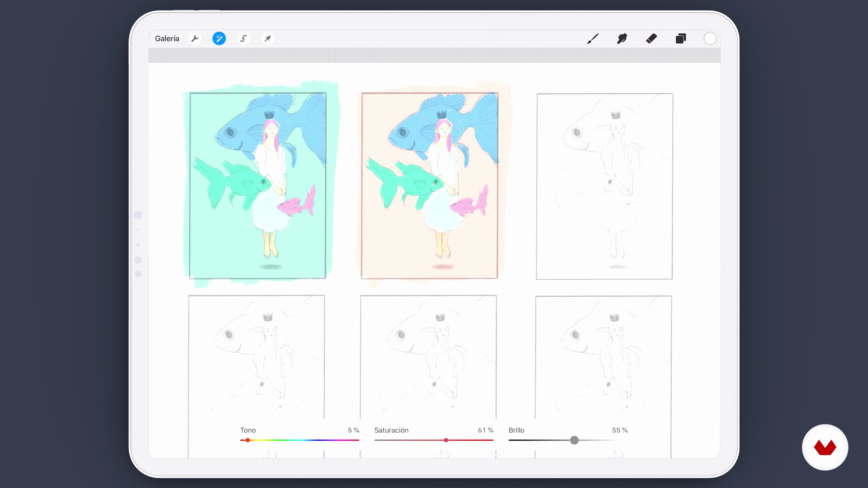Click the Brillo brightness slider handle
Screen dimensions: 868x488
click(575, 440)
